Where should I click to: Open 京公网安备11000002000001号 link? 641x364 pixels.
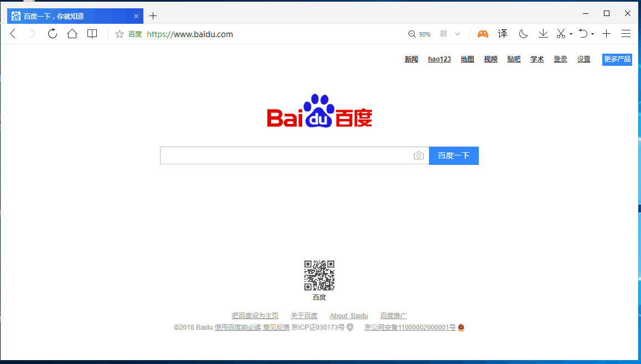pos(410,327)
